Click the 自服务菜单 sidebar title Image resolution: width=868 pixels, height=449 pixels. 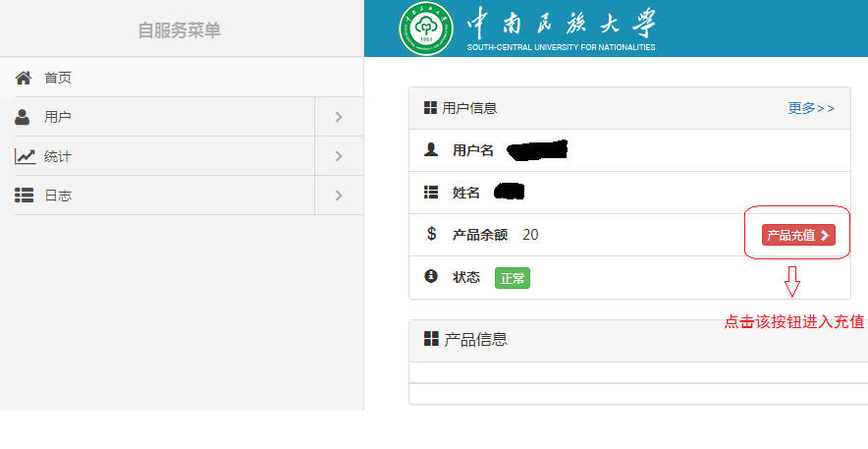click(180, 30)
